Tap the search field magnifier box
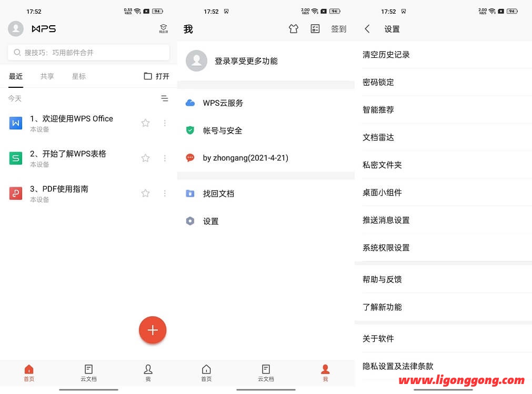Screen dimensions: 532x394 point(88,53)
